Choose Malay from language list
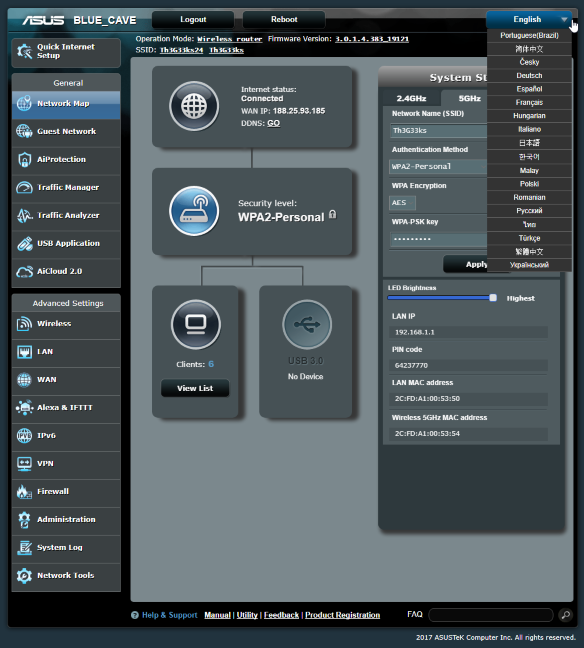The image size is (584, 648). pos(529,170)
